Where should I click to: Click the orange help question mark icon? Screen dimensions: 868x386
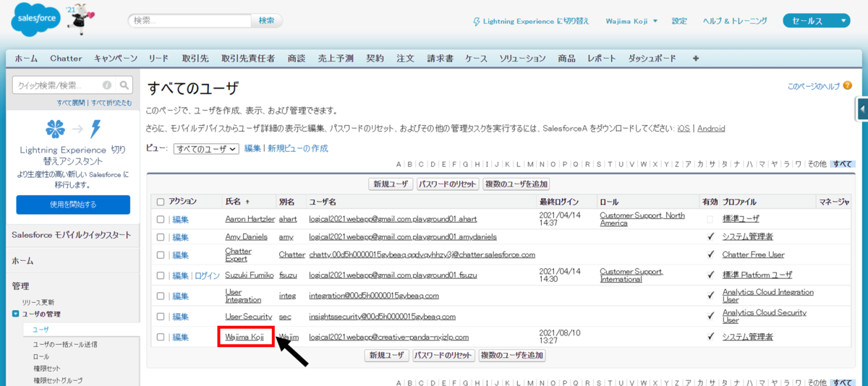[x=847, y=85]
